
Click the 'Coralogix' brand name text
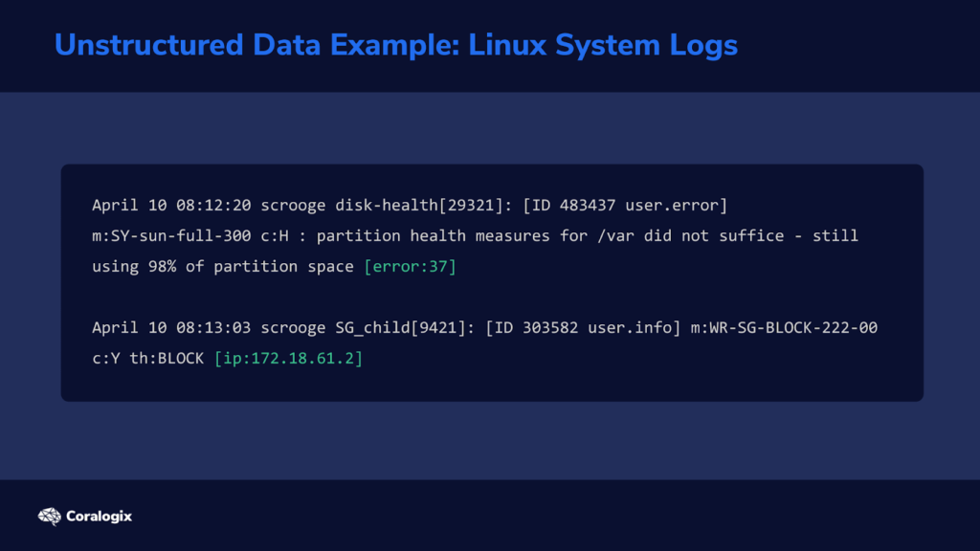pos(99,517)
